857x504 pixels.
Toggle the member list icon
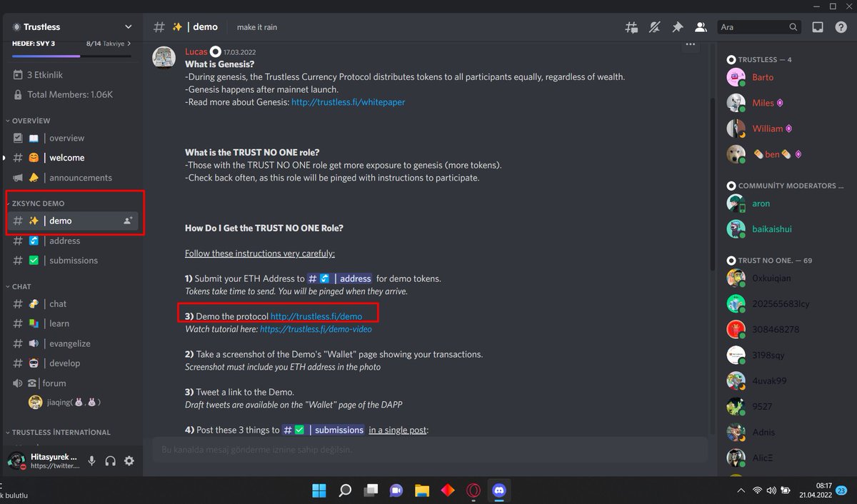click(x=701, y=27)
